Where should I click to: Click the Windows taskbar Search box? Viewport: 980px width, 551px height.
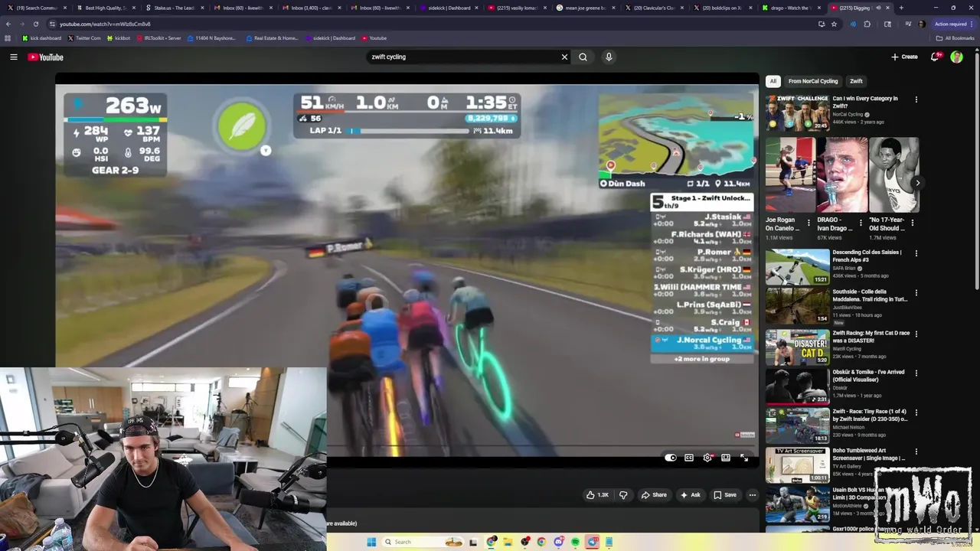(x=423, y=542)
